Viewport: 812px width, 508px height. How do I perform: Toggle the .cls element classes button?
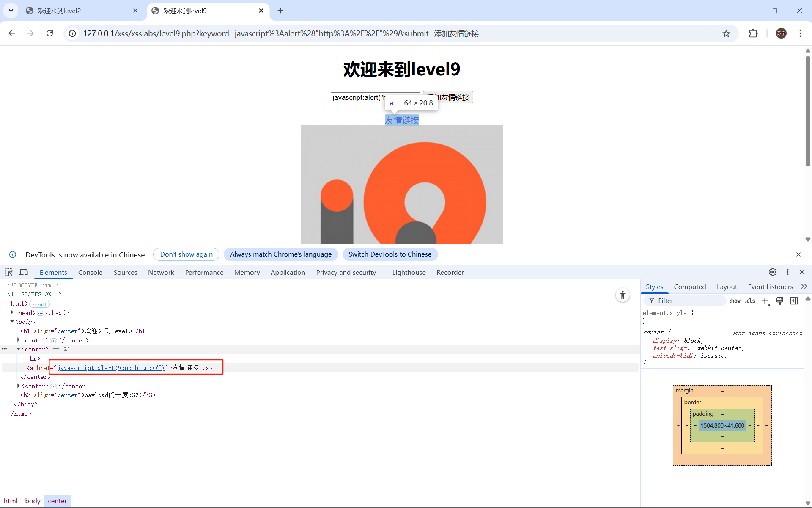750,301
